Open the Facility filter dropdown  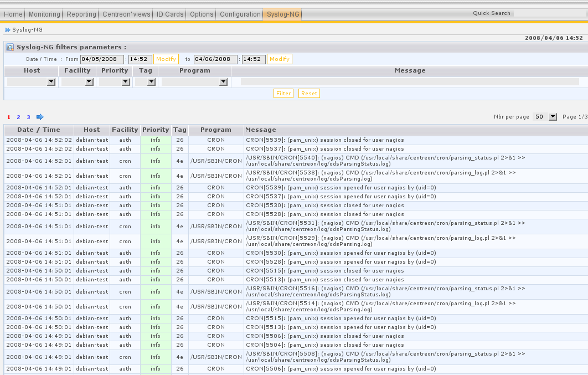pos(78,82)
